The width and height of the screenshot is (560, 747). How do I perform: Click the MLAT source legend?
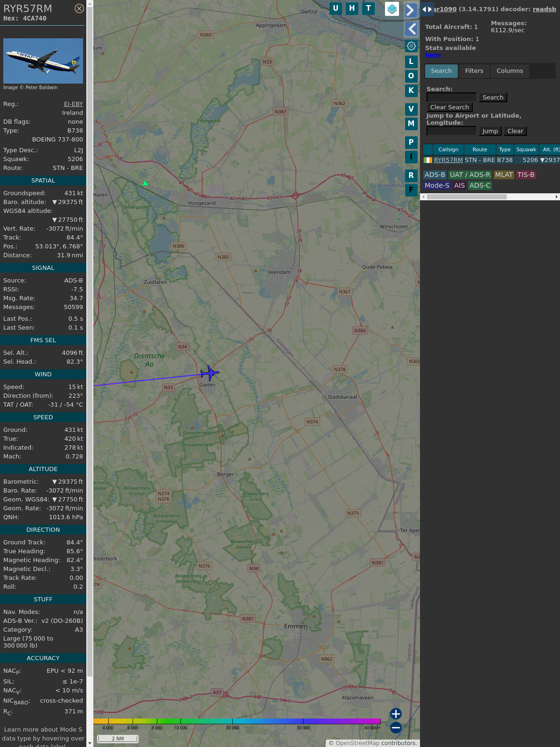[x=504, y=175]
